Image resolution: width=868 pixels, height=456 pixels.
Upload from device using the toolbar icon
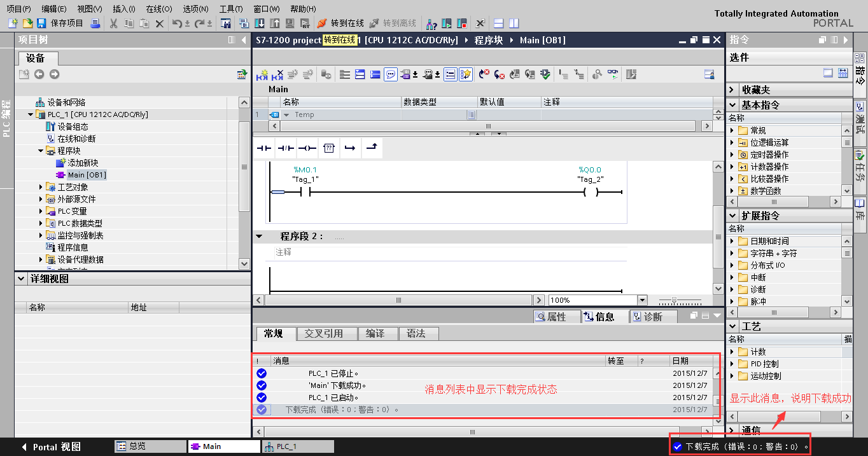pyautogui.click(x=275, y=24)
